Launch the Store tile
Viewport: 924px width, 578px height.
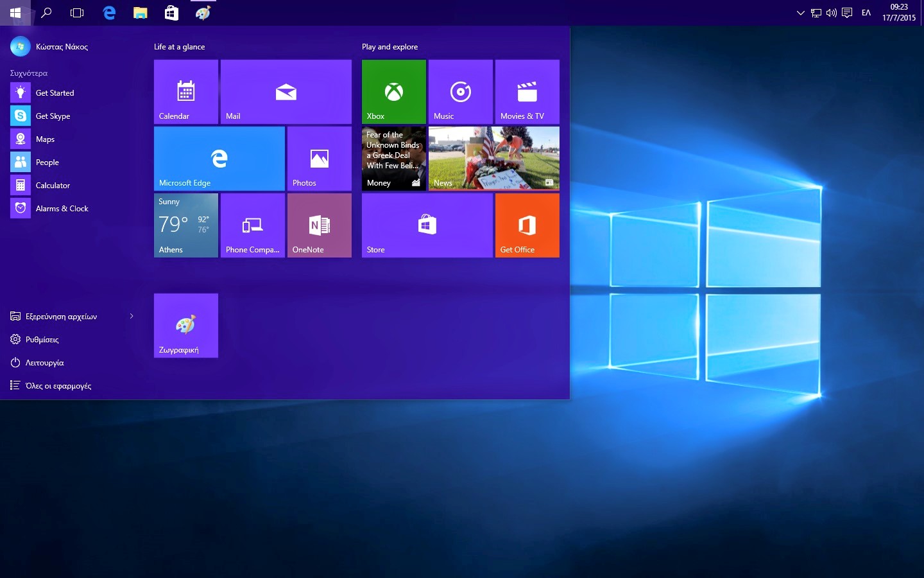pyautogui.click(x=427, y=225)
